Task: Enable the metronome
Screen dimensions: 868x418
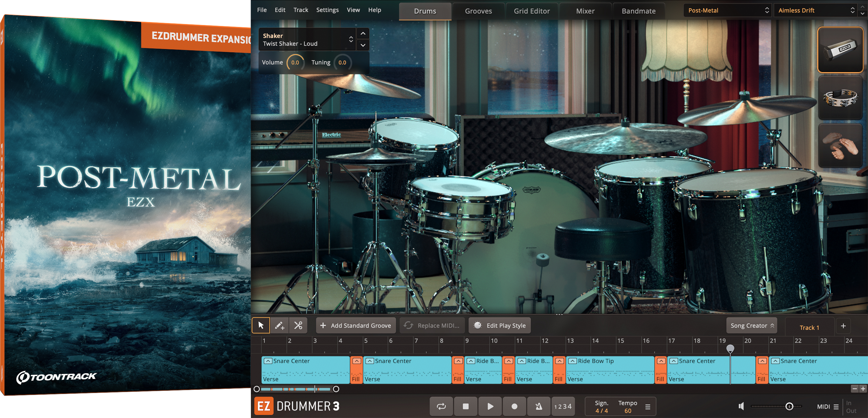Action: tap(538, 406)
